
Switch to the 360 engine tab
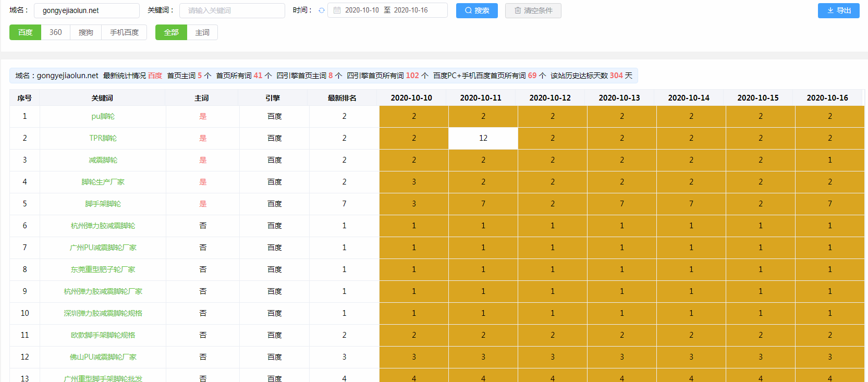(x=55, y=32)
